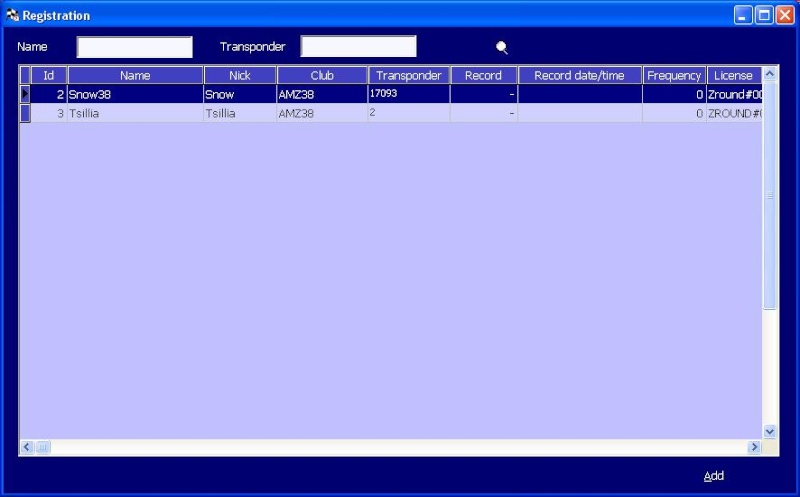The width and height of the screenshot is (800, 497).
Task: Click the Nick column header
Action: (x=240, y=76)
